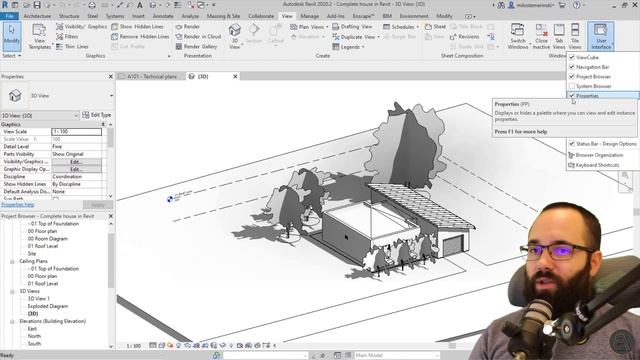Open Help question mark icon

[576, 5]
